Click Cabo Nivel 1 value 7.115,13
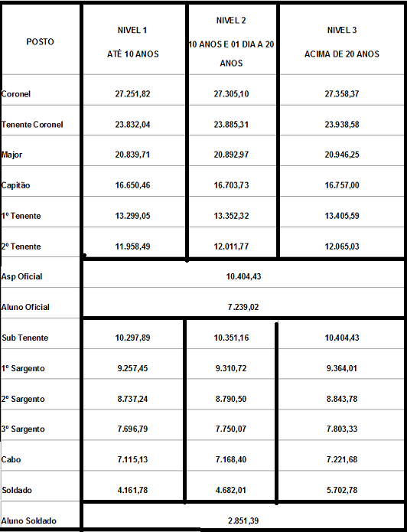 coord(132,459)
